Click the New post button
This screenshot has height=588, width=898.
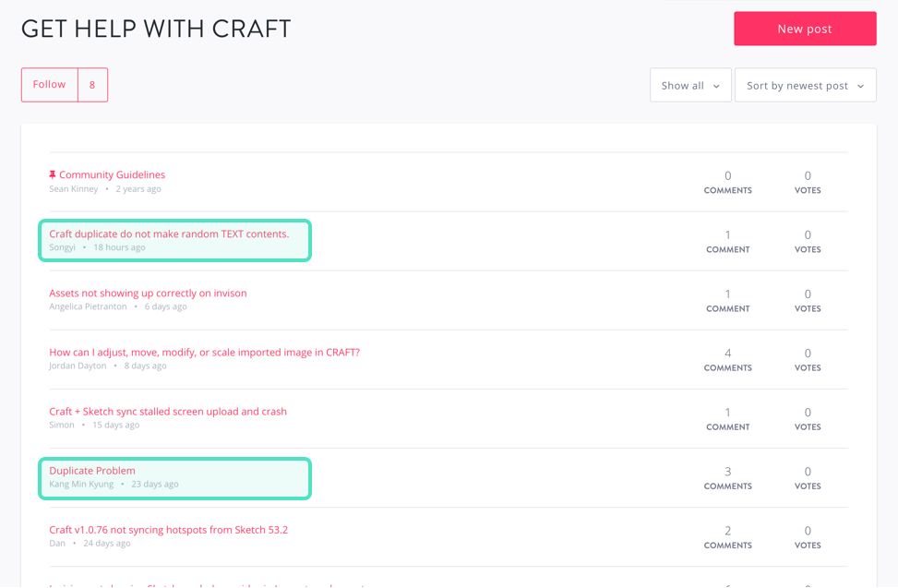[805, 29]
